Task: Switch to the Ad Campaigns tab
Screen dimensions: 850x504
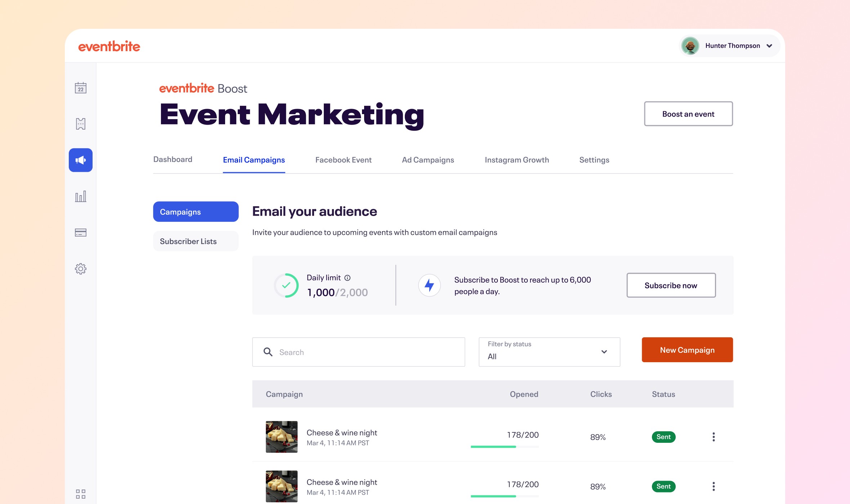Action: [x=428, y=160]
